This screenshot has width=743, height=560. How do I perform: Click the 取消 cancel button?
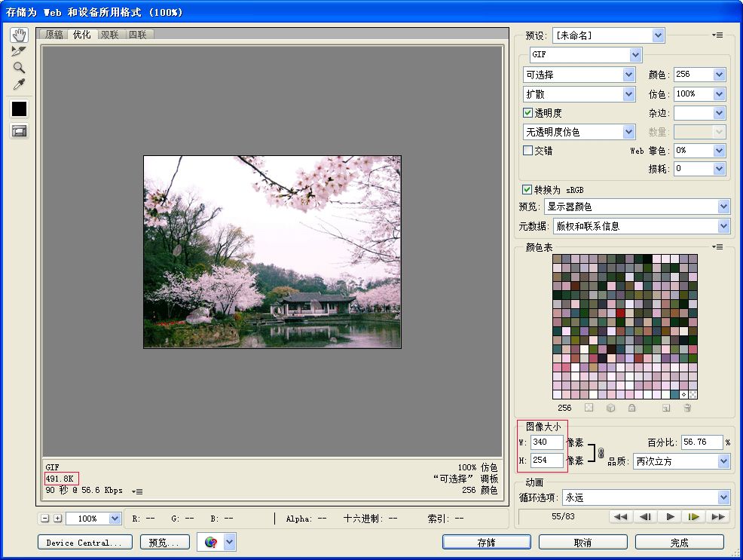point(582,543)
